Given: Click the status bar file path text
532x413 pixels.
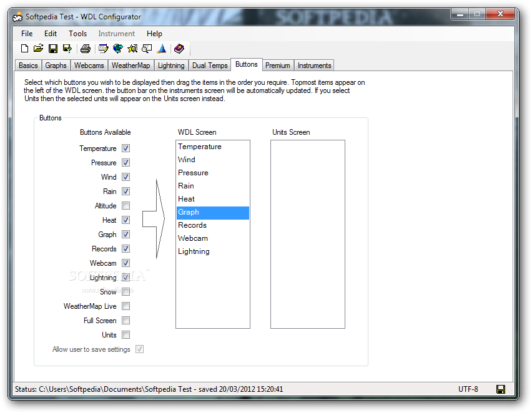Looking at the screenshot, I should pyautogui.click(x=149, y=389).
